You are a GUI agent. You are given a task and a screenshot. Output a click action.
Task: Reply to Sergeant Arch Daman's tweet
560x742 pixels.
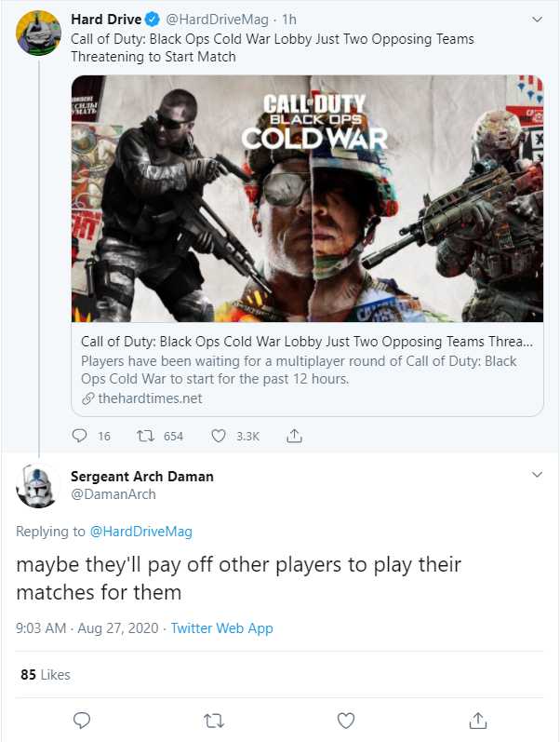pyautogui.click(x=81, y=720)
